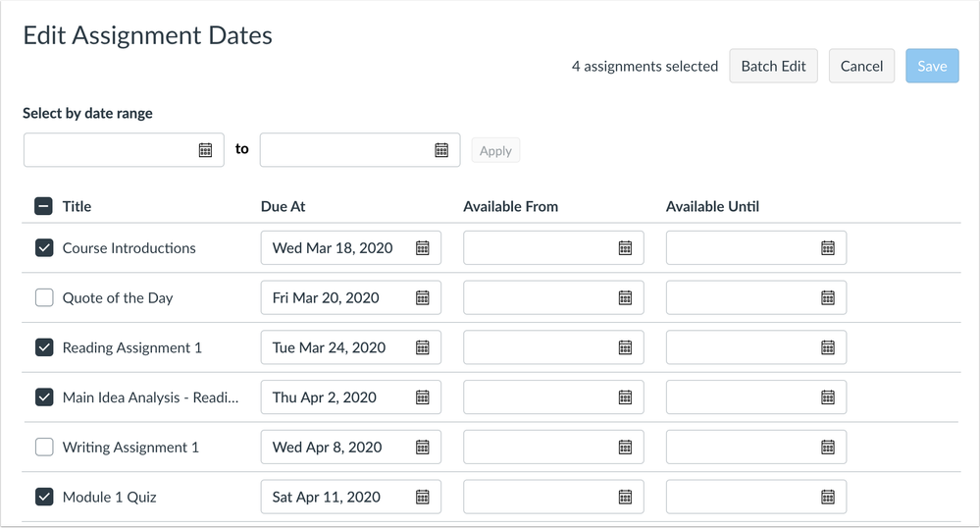Screen dimensions: 980x528
Task: Open Available From calendar for Module 1 Quiz
Action: 625,497
